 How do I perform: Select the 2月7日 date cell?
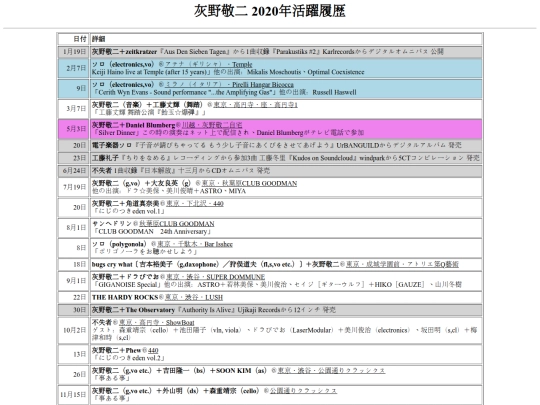pos(74,68)
